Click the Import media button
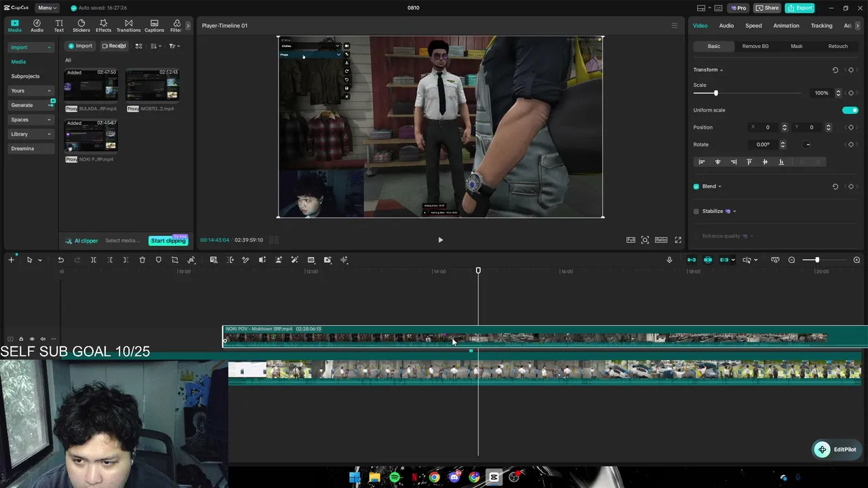868x488 pixels. click(x=80, y=46)
